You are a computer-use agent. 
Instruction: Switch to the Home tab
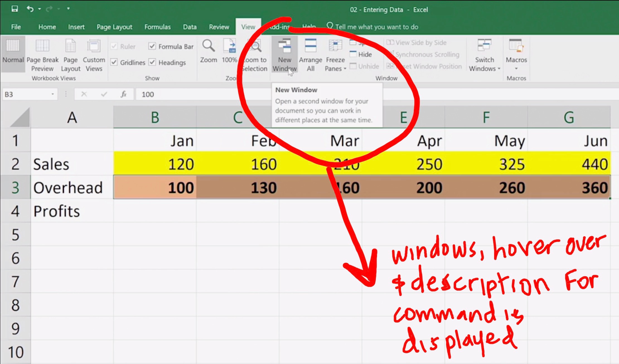click(x=47, y=27)
